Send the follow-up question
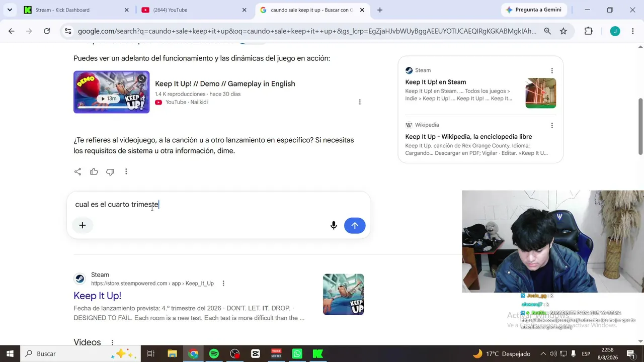The width and height of the screenshot is (644, 362). point(355,226)
